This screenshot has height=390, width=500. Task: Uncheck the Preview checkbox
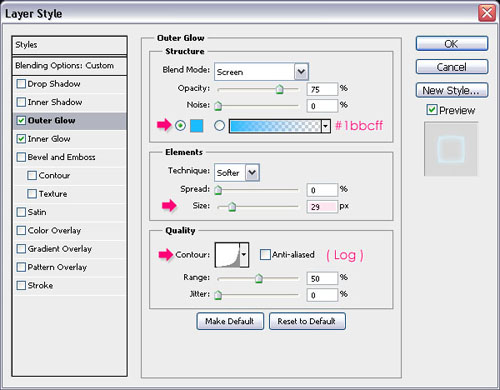(x=432, y=110)
